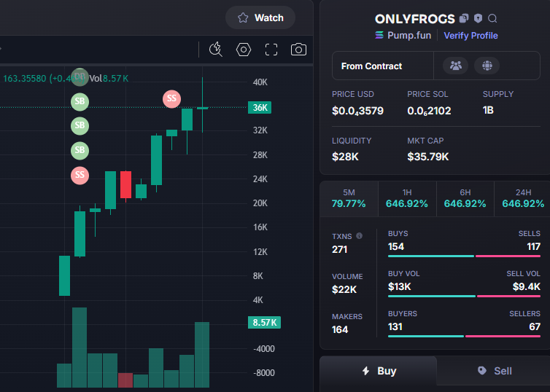Viewport: 550px width, 392px height.
Task: Click the TXNS info icon
Action: pyautogui.click(x=359, y=236)
